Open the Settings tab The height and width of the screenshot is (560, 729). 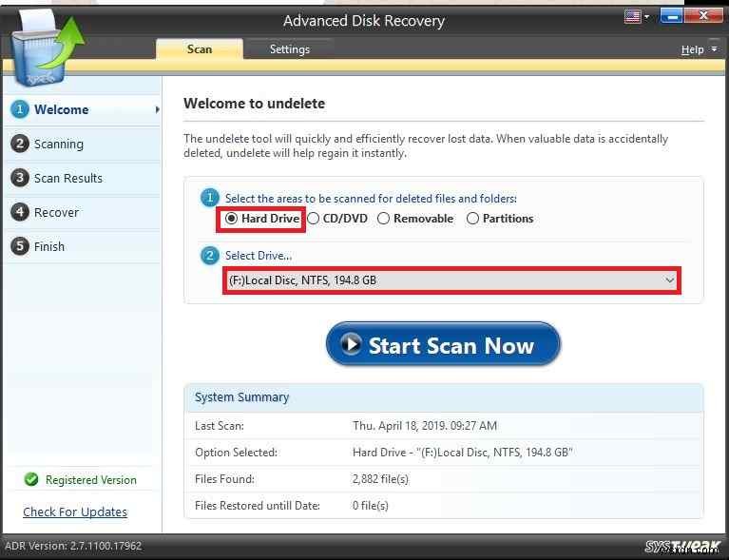click(x=290, y=48)
